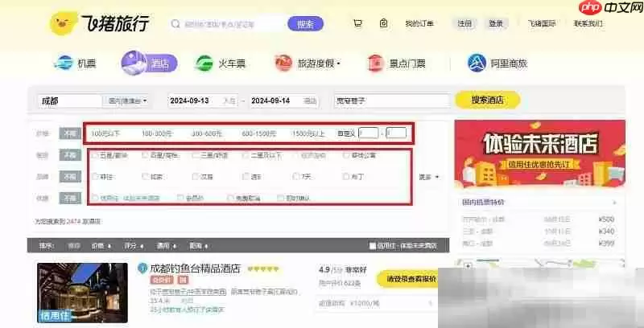
Task: Click the 注册 button
Action: [x=464, y=24]
